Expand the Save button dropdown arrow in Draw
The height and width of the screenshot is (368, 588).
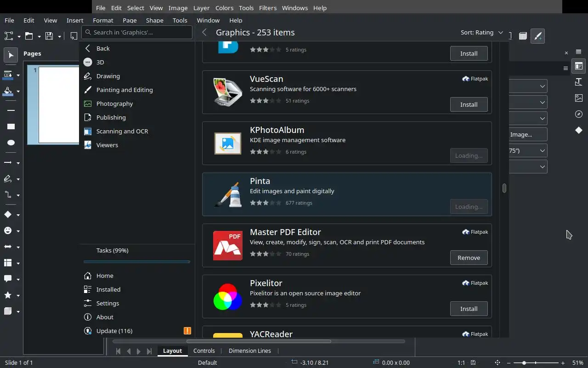point(59,36)
